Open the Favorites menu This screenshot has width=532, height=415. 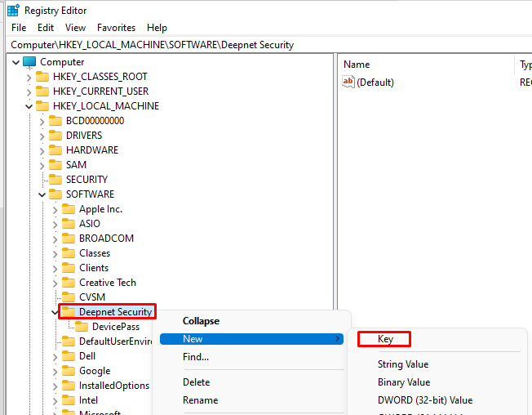(x=117, y=28)
